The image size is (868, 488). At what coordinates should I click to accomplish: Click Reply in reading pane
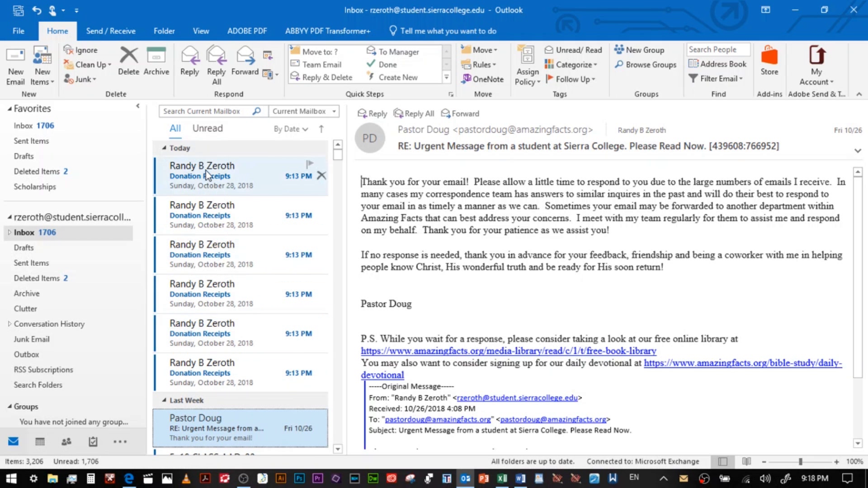(372, 113)
